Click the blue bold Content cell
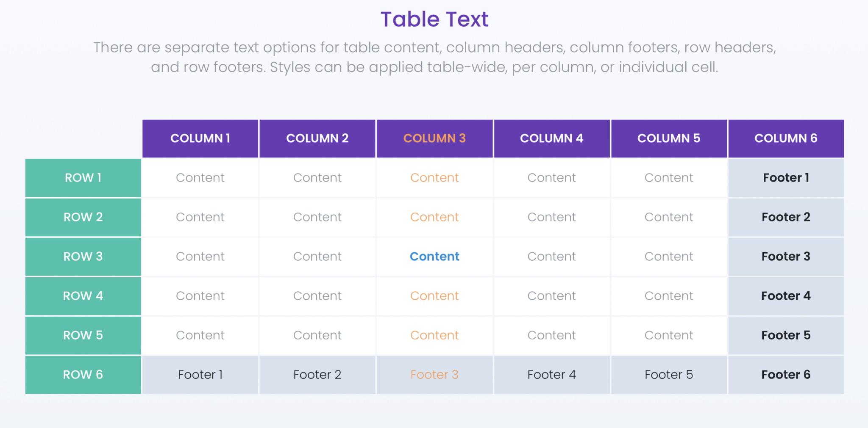The width and height of the screenshot is (868, 428). (434, 257)
